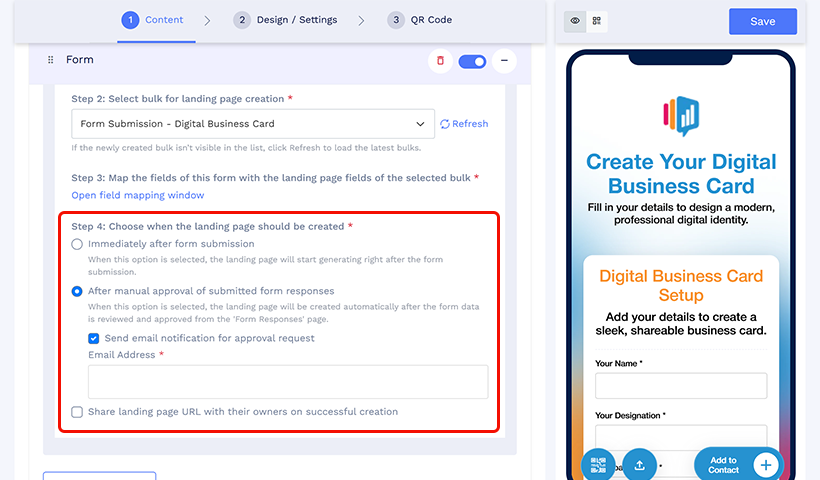Screen dimensions: 820x480
Task: Switch to the QR Code step
Action: pos(419,20)
